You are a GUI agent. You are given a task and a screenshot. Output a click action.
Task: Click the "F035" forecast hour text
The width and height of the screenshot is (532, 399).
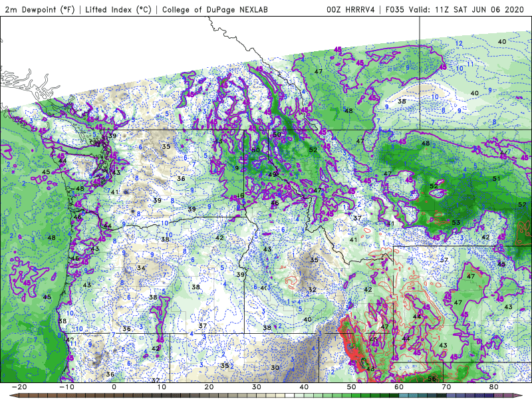coord(395,10)
